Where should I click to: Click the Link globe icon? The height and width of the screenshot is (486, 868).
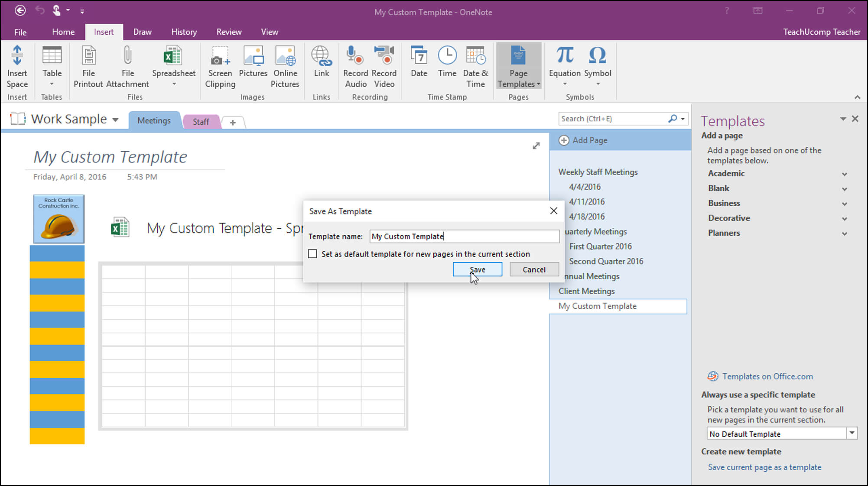321,56
